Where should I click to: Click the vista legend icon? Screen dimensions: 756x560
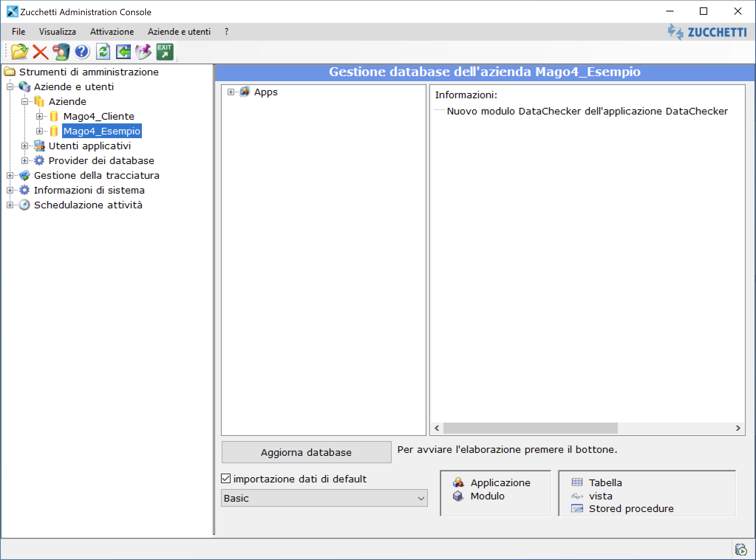[x=577, y=496]
